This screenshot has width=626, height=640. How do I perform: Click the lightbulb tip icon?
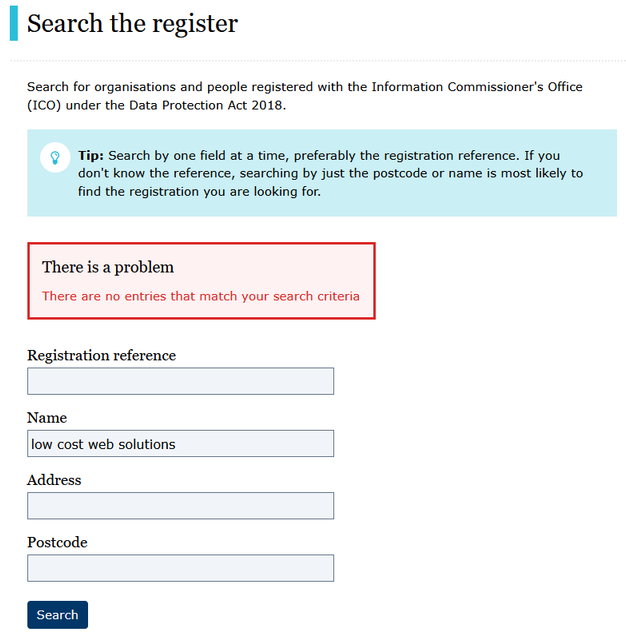tap(55, 157)
